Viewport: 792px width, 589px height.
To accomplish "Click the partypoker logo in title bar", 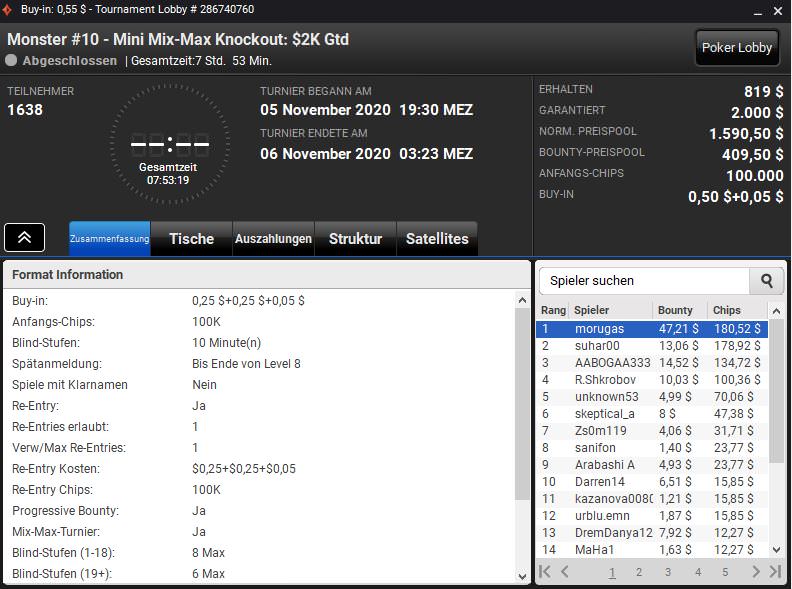I will coord(9,9).
